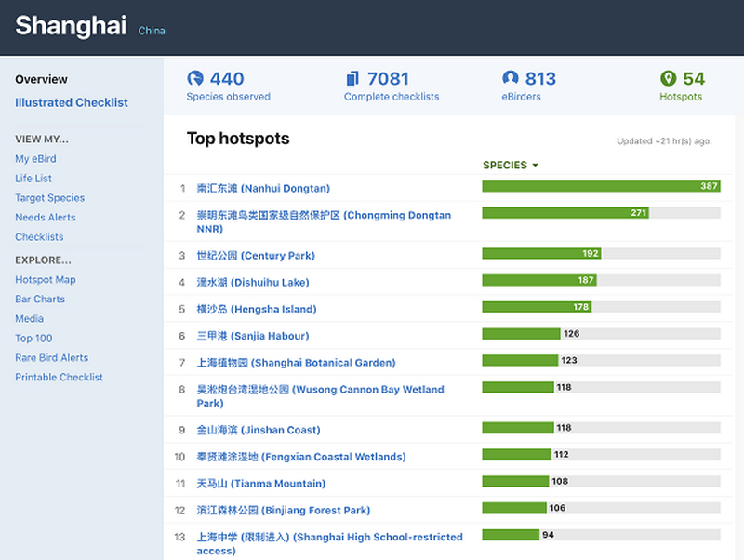Open Shanghai Botanical Garden hotspot
744x560 pixels.
coord(296,362)
